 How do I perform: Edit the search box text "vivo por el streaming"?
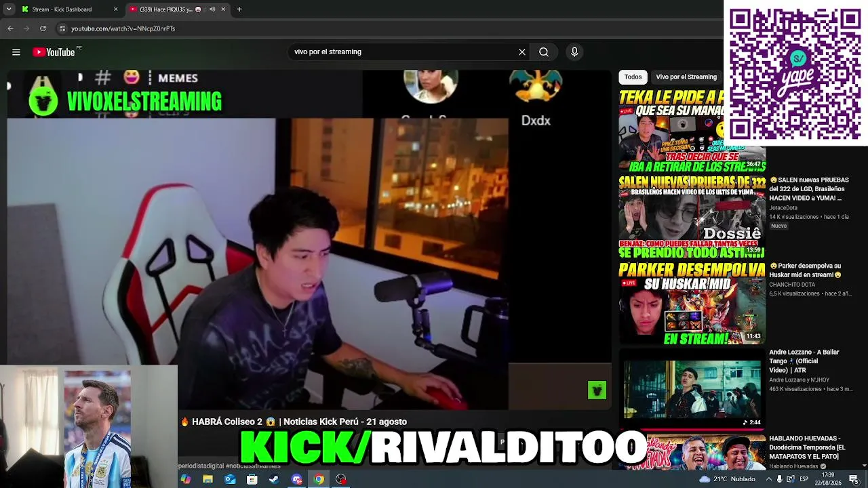coord(328,52)
